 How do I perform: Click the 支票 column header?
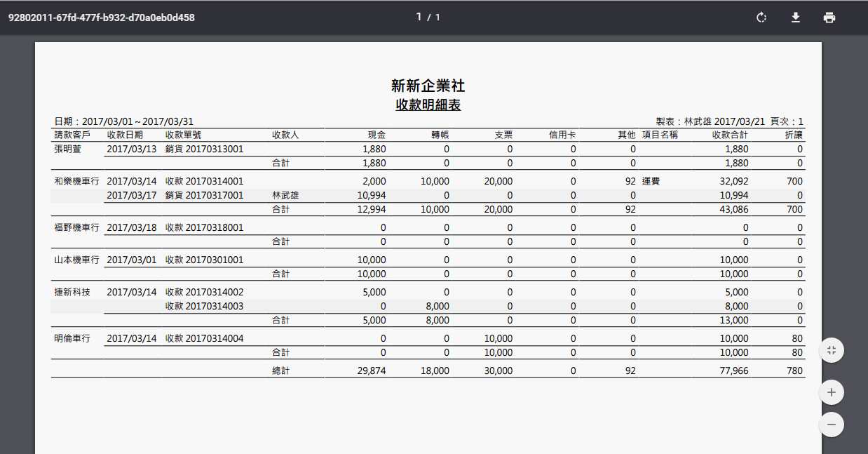click(503, 135)
